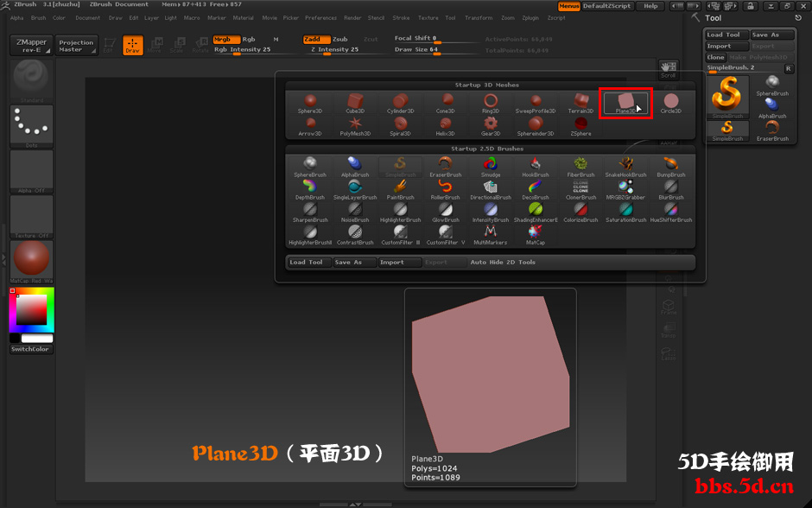Pick the PolyMesh3D star tool
812x508 pixels.
[x=355, y=126]
